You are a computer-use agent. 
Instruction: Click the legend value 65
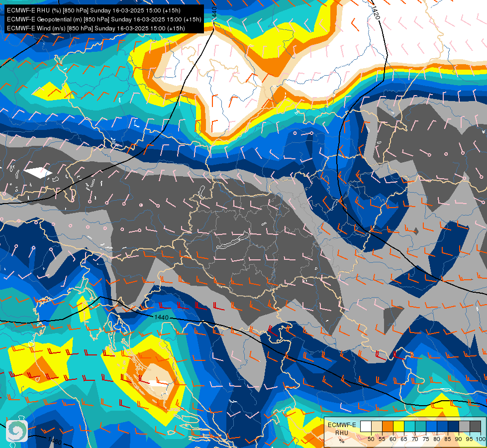(404, 439)
